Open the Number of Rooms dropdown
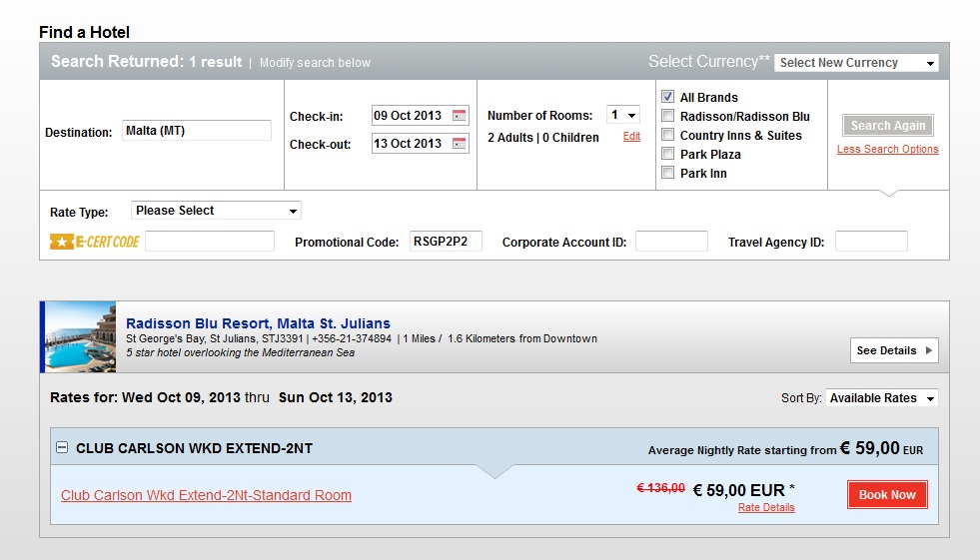 pos(623,115)
